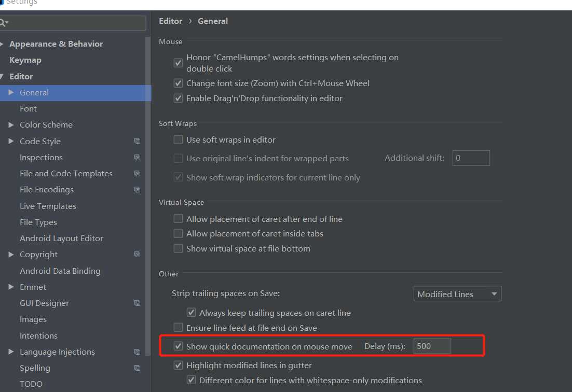Uncheck Enable Drag'n'Drop functionality in editor

[179, 98]
